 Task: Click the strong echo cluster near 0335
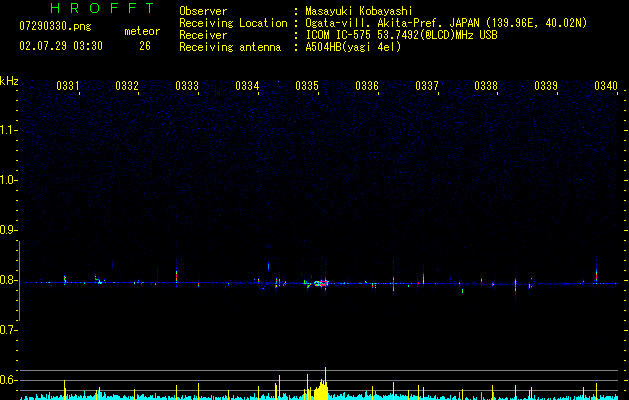click(x=320, y=283)
